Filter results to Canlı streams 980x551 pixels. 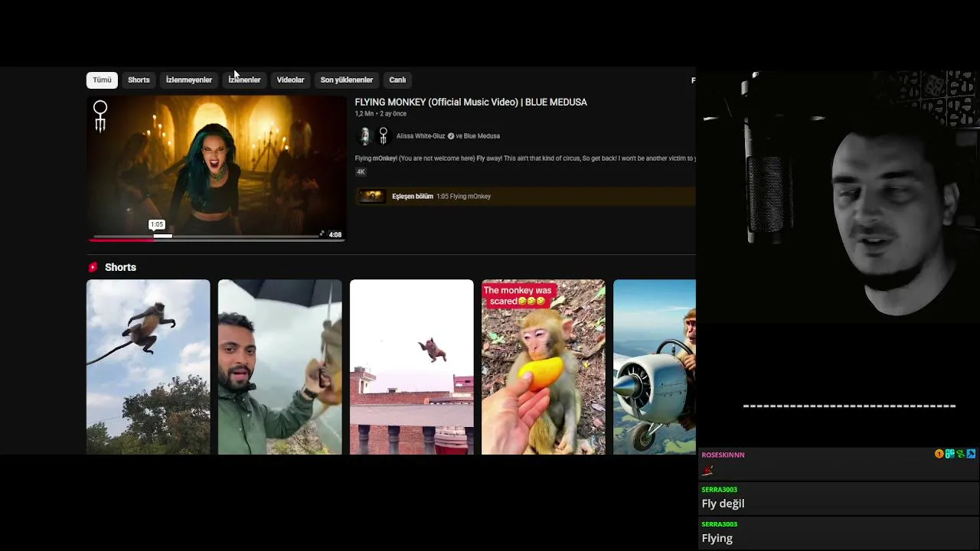397,80
